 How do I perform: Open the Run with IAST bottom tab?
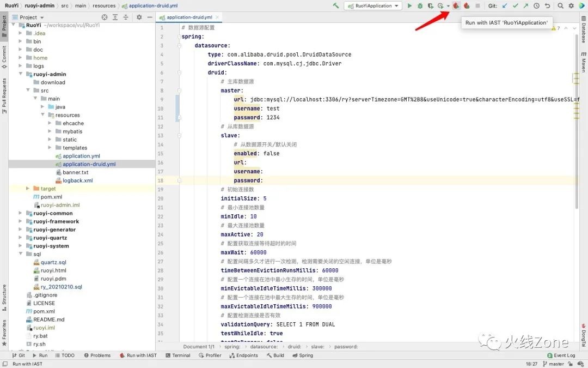pyautogui.click(x=138, y=355)
